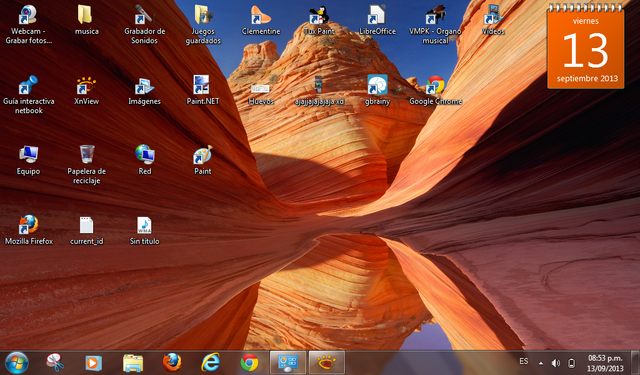Image resolution: width=640 pixels, height=375 pixels.
Task: Launch Clementine music player
Action: click(261, 20)
